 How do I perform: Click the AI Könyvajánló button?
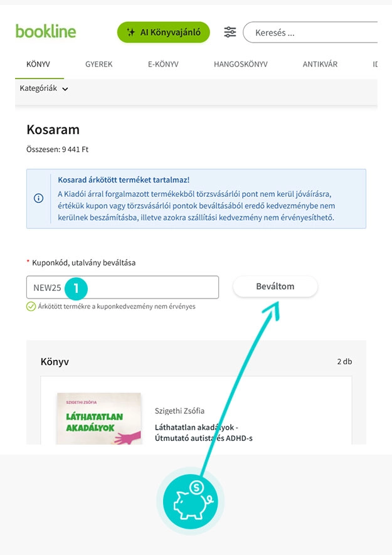(163, 32)
